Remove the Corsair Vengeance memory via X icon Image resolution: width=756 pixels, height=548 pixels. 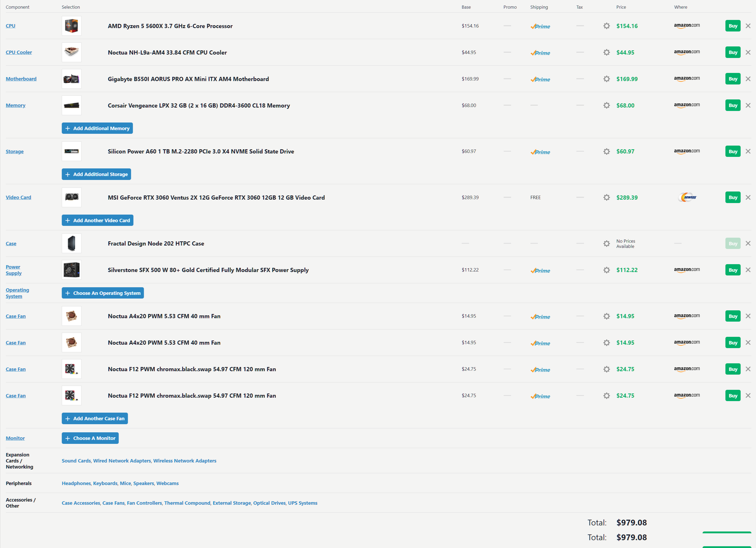(x=748, y=105)
